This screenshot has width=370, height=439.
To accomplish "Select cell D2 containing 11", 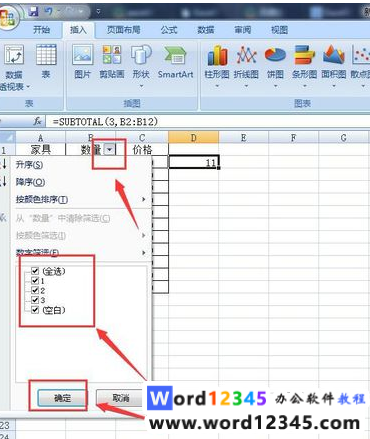I will (194, 162).
